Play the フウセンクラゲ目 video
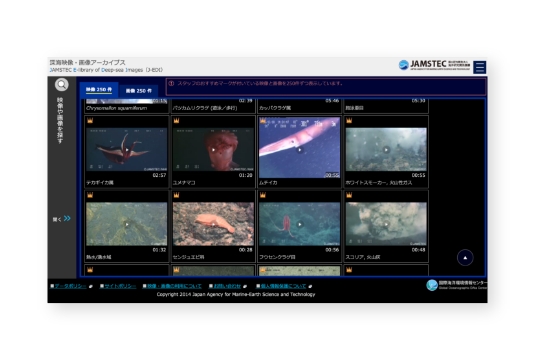The height and width of the screenshot is (360, 535). pos(300,224)
